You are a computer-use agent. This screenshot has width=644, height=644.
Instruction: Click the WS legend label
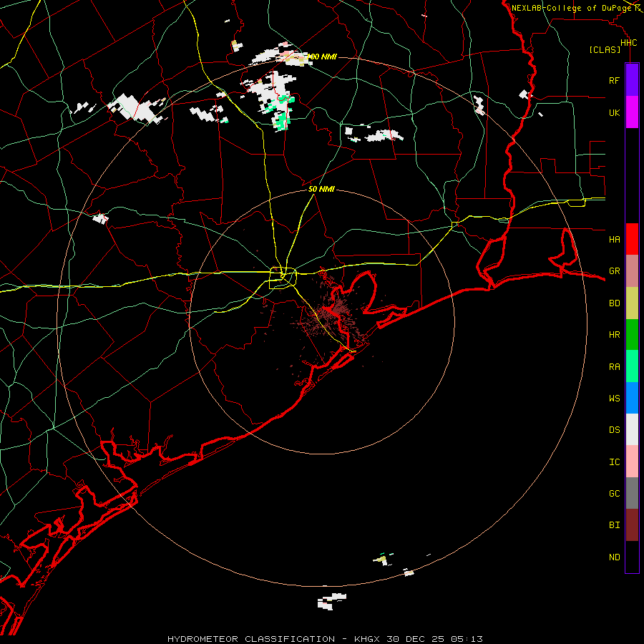pos(614,398)
